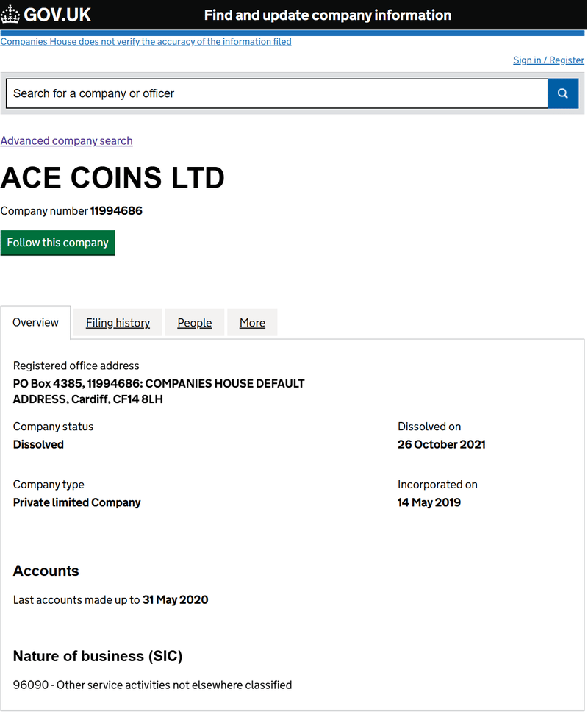Focus the company or officer search field

pyautogui.click(x=277, y=93)
